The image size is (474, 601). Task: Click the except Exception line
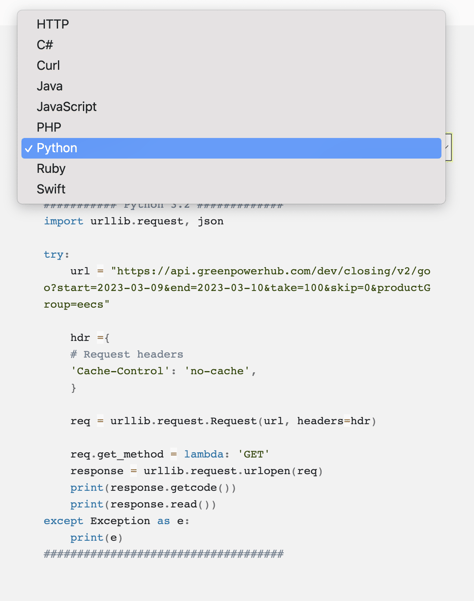(116, 521)
